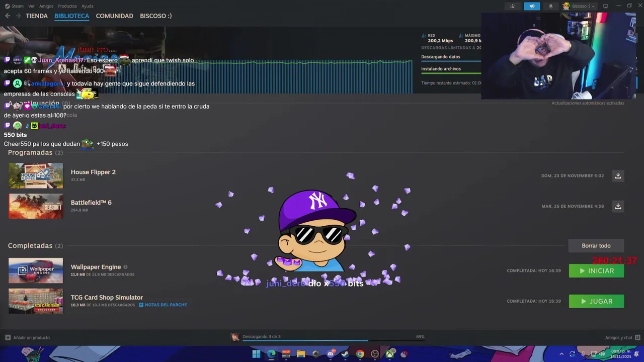Download House Flipper 2 update now
The image size is (644, 362).
coord(618,175)
